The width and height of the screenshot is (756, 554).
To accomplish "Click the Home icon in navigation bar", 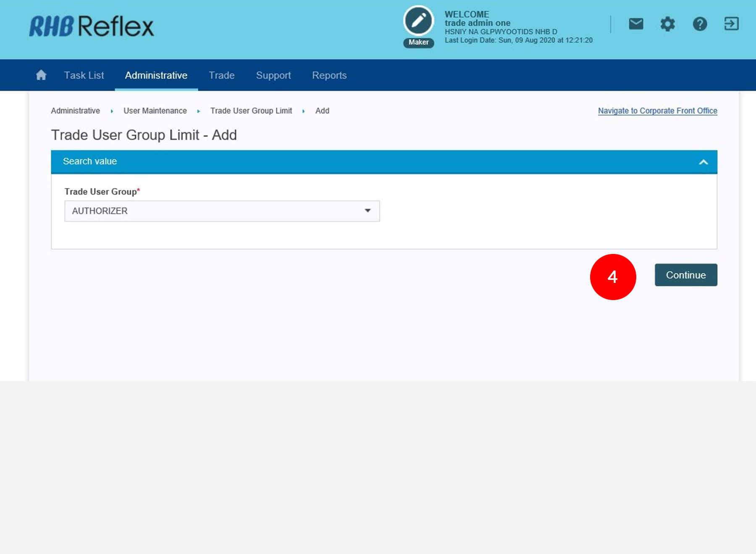I will [x=41, y=75].
